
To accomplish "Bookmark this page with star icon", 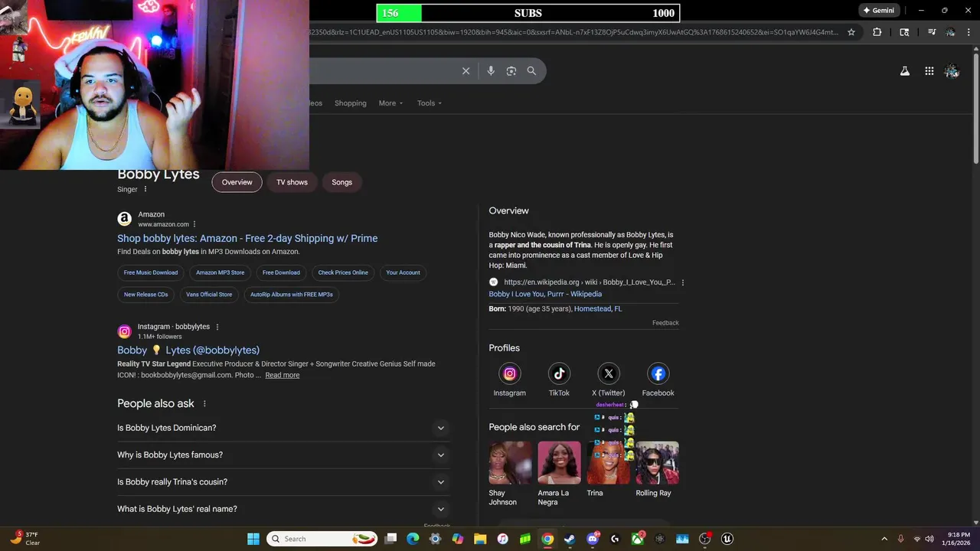I will click(x=851, y=32).
